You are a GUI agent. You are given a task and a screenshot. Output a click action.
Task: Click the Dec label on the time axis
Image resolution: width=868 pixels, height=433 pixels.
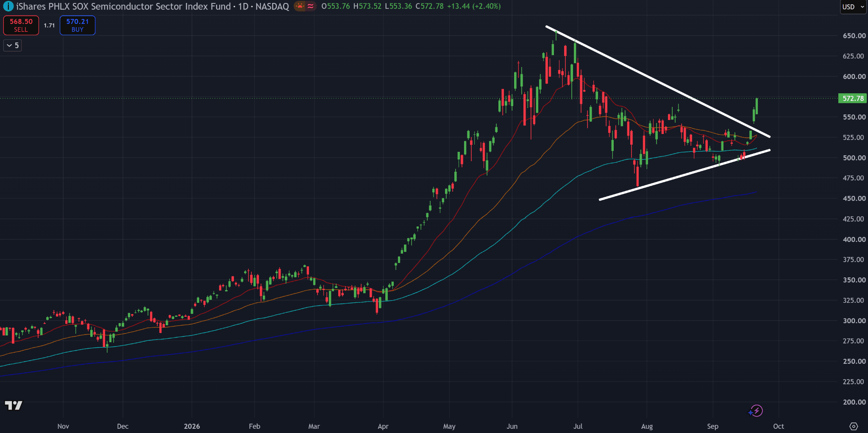pos(122,426)
